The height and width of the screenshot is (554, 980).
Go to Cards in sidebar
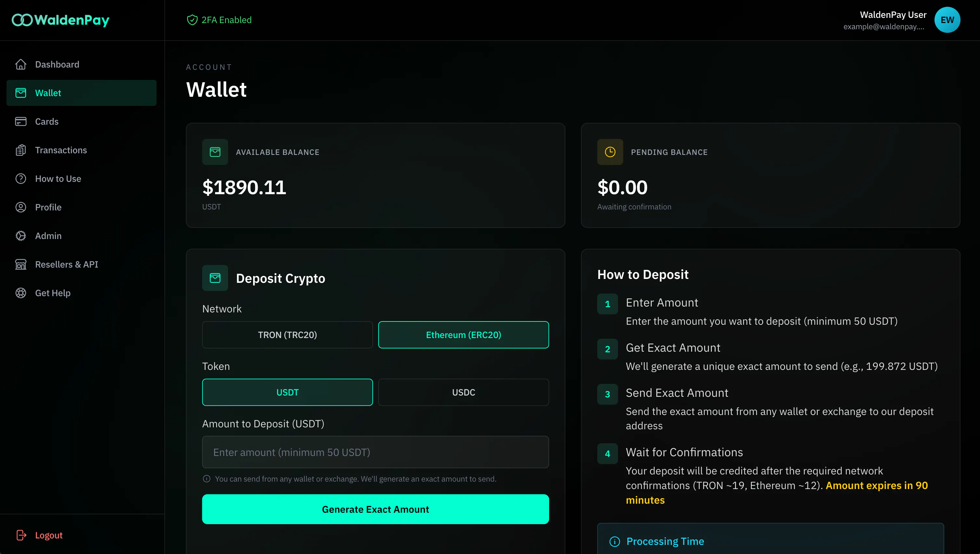tap(82, 121)
